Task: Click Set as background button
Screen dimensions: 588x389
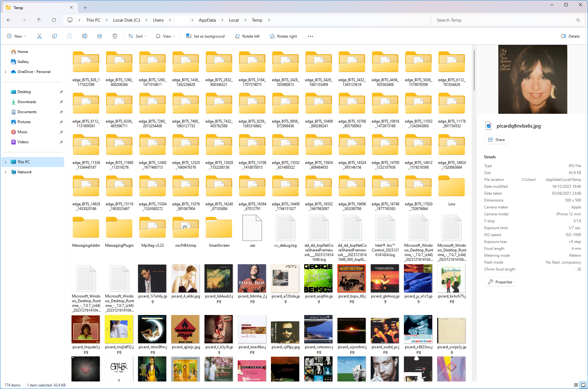Action: click(205, 36)
